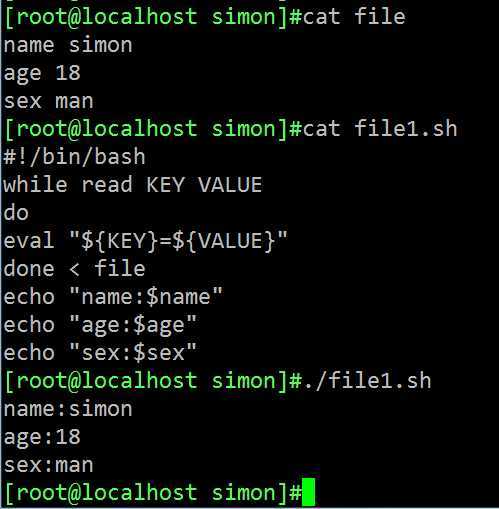Click the 'age 18' file content line
Image resolution: width=499 pixels, height=509 pixels.
tap(42, 73)
